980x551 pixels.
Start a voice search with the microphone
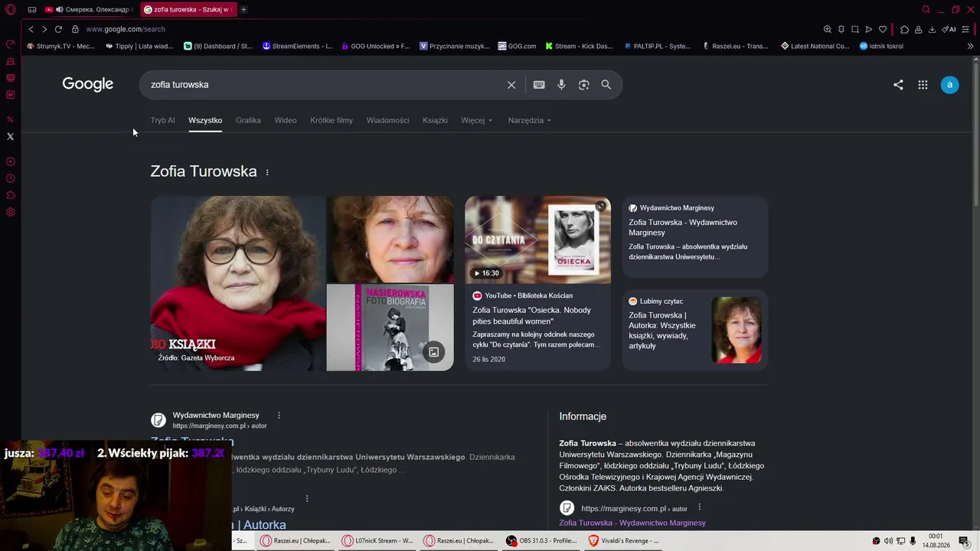click(561, 85)
